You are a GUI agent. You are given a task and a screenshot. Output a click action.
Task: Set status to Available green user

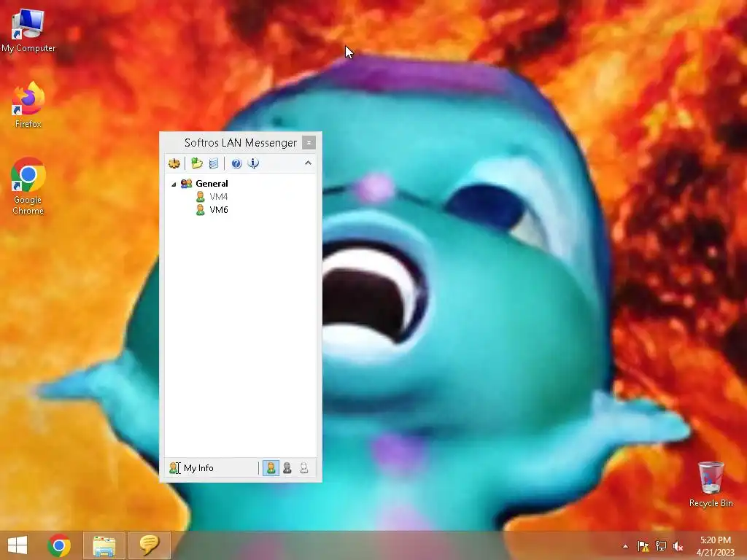pyautogui.click(x=271, y=468)
